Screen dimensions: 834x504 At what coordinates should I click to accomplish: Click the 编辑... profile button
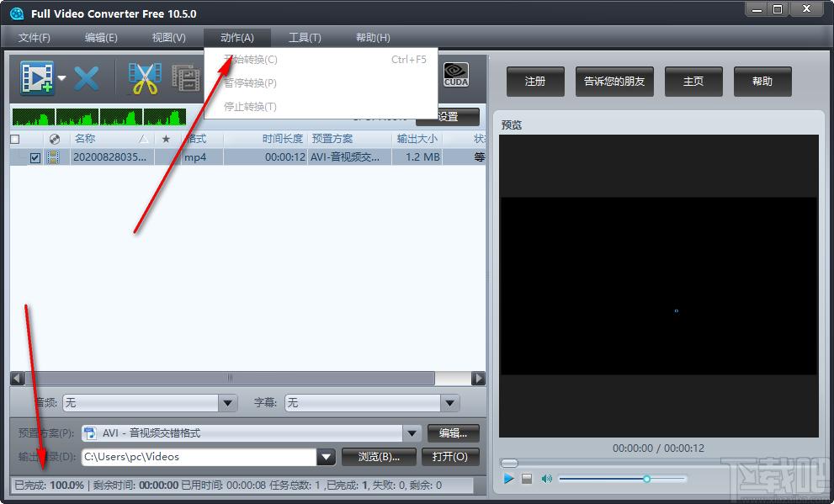(453, 433)
